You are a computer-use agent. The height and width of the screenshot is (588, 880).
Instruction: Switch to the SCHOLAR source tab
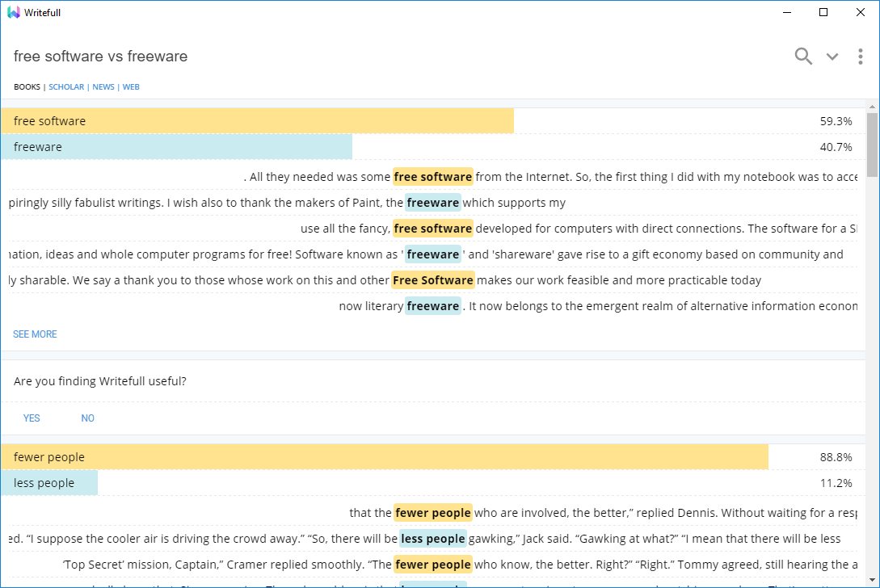66,87
